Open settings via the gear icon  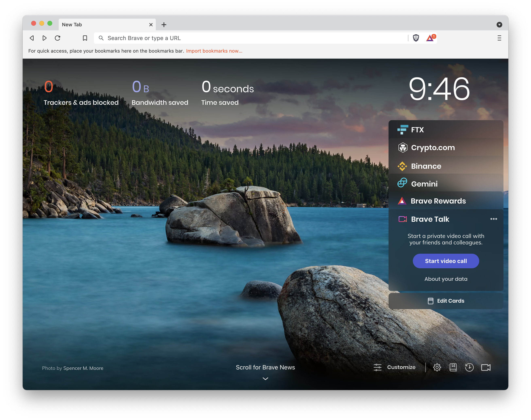(437, 367)
